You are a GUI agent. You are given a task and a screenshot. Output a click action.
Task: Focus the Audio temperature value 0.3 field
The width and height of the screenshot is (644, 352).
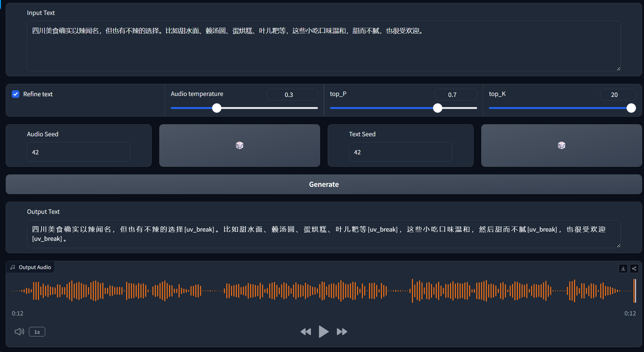coord(292,95)
